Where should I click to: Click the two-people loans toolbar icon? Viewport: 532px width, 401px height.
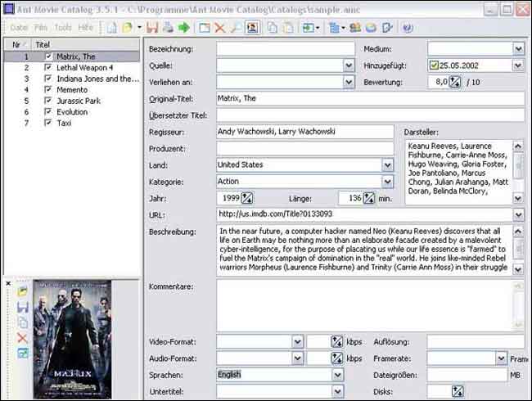(x=355, y=28)
